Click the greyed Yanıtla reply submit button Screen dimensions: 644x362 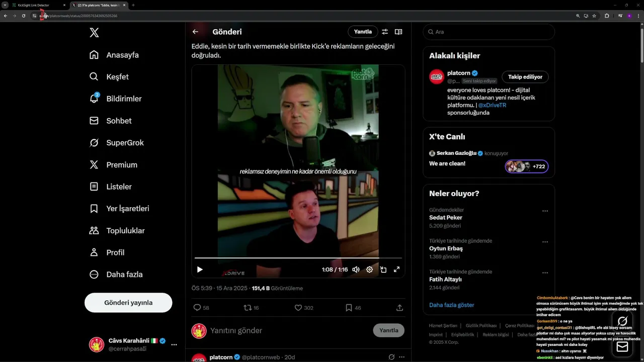(388, 330)
